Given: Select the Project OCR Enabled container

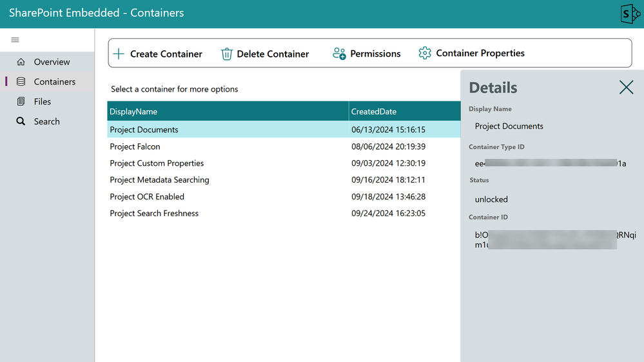Looking at the screenshot, I should click(x=146, y=197).
